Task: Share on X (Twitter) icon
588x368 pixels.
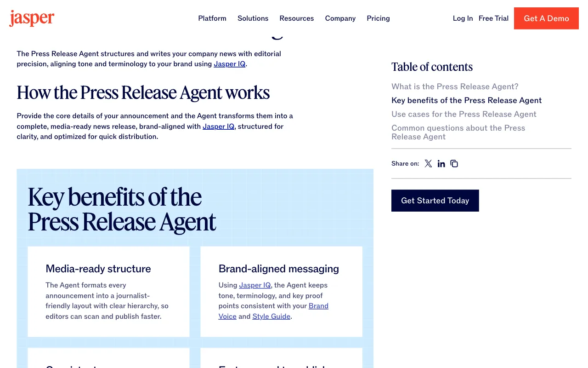Action: click(x=428, y=163)
